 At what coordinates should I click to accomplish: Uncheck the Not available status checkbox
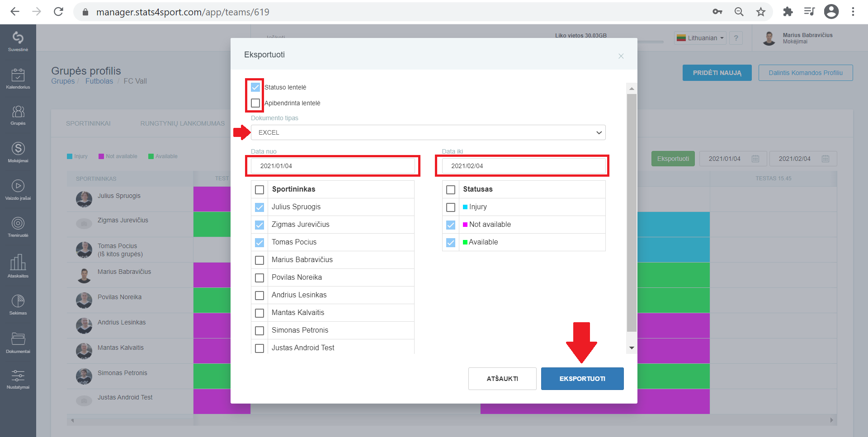[x=451, y=225]
